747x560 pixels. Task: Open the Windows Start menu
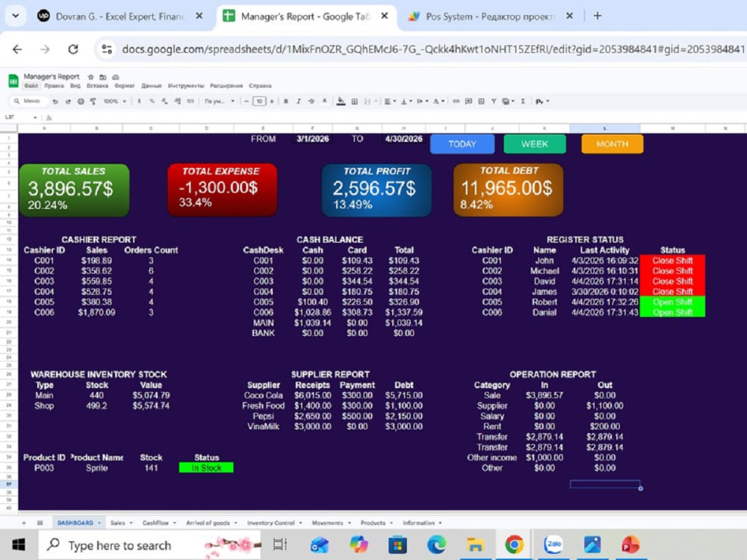pos(18,545)
